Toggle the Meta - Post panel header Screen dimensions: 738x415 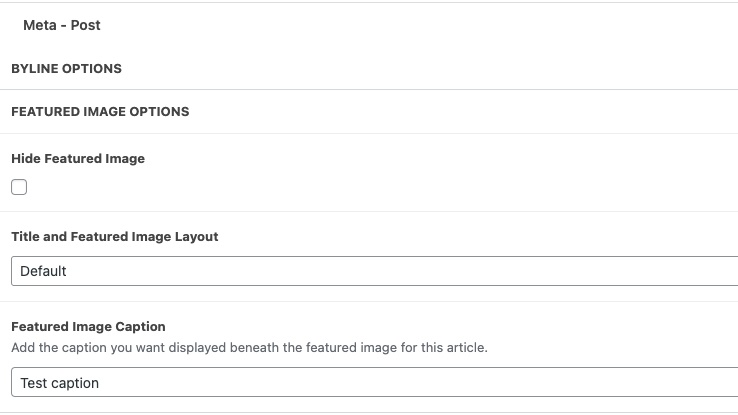point(62,25)
